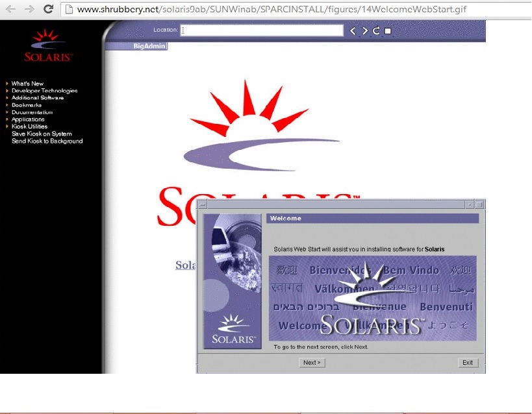Click the kiosk stop square icon
The width and height of the screenshot is (532, 414).
(x=388, y=30)
